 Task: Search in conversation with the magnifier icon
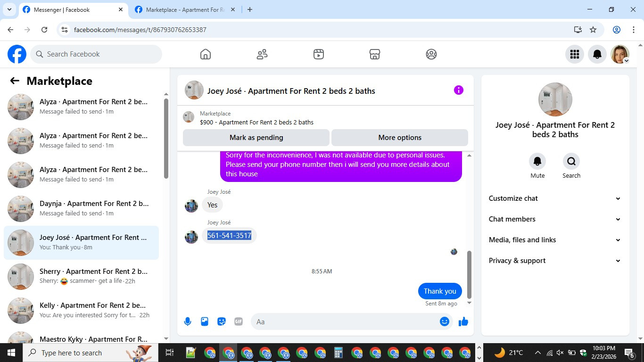(x=571, y=162)
